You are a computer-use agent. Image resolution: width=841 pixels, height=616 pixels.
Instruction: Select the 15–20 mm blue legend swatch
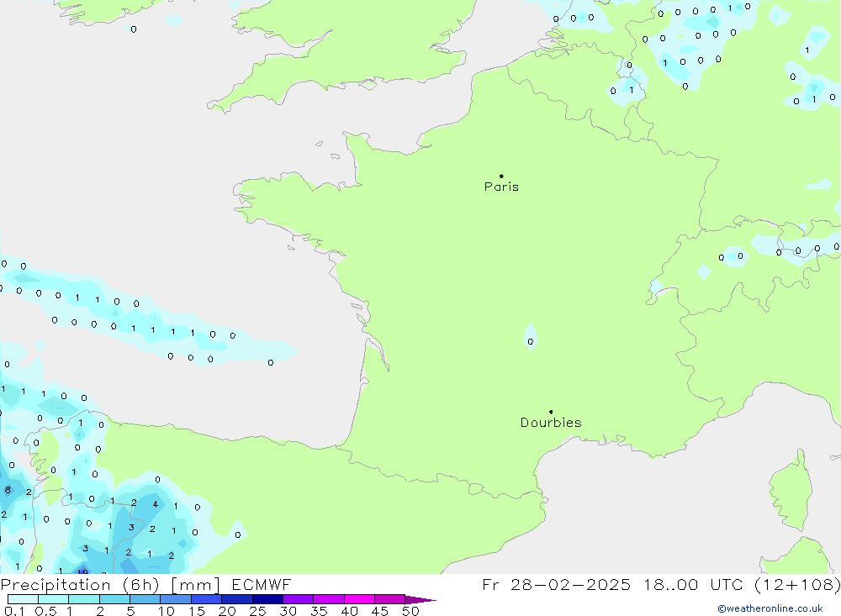pyautogui.click(x=207, y=599)
